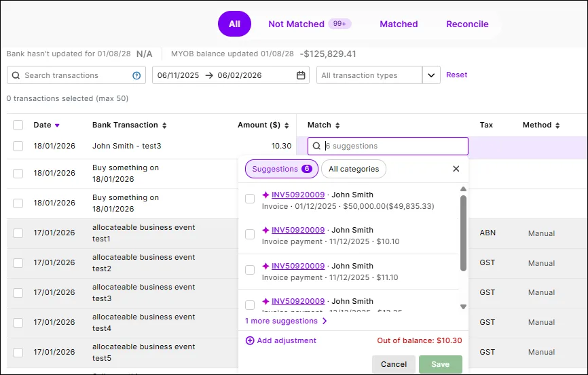Click the Reset filters link
The image size is (588, 375).
[456, 75]
